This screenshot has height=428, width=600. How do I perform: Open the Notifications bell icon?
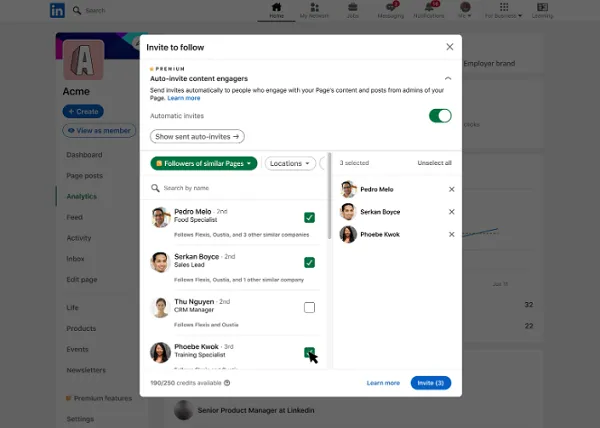[428, 8]
